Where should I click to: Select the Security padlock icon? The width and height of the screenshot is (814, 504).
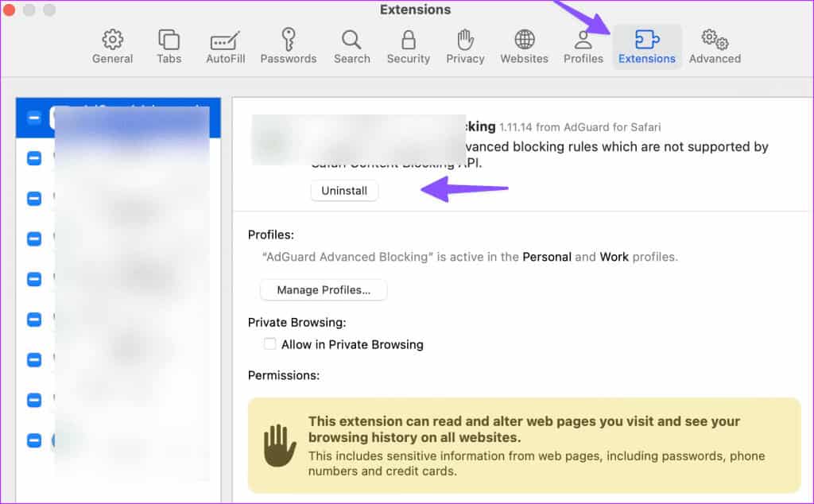point(409,47)
